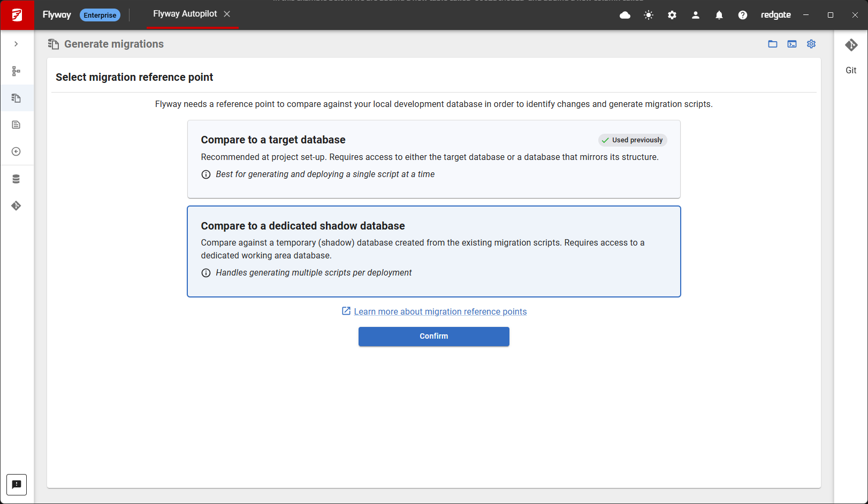Expand the left sidebar with chevron arrow

[16, 44]
